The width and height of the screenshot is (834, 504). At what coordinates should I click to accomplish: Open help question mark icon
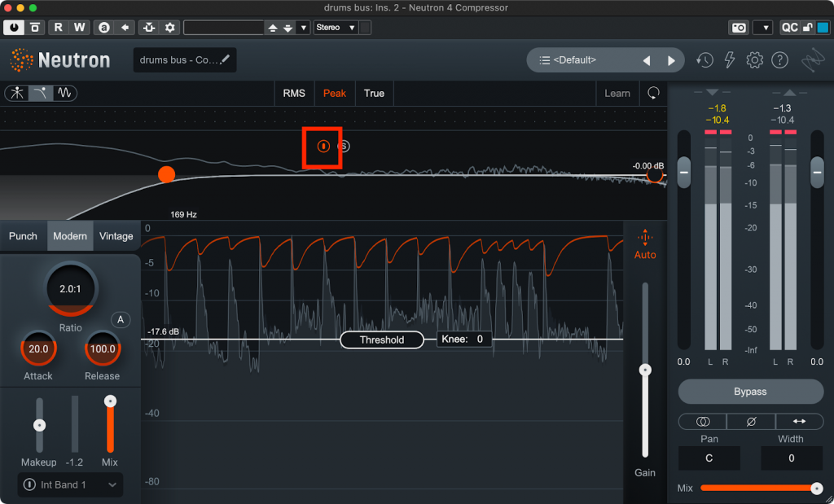click(x=779, y=60)
